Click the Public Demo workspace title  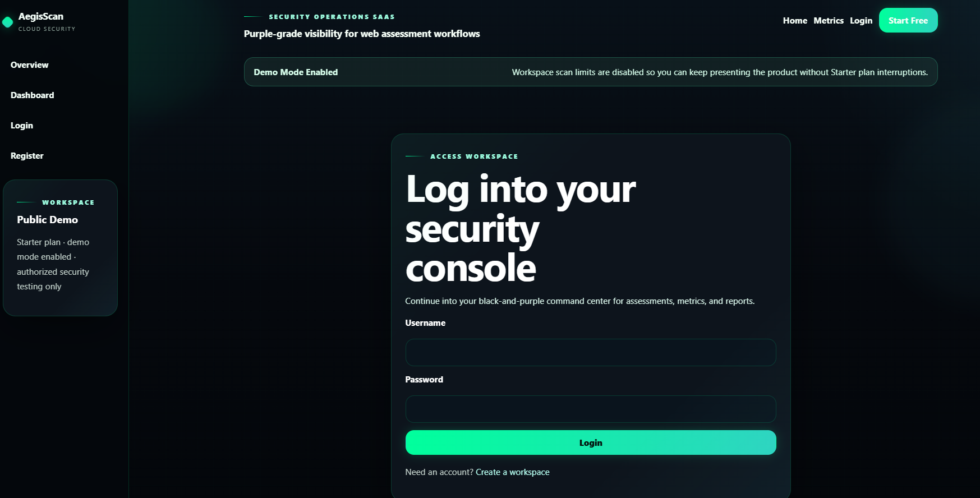47,220
